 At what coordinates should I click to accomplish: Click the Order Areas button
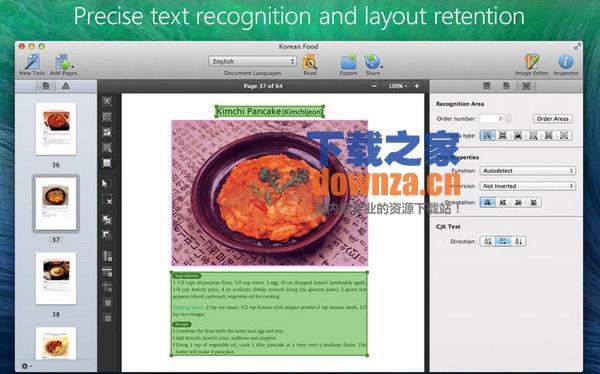[x=553, y=119]
